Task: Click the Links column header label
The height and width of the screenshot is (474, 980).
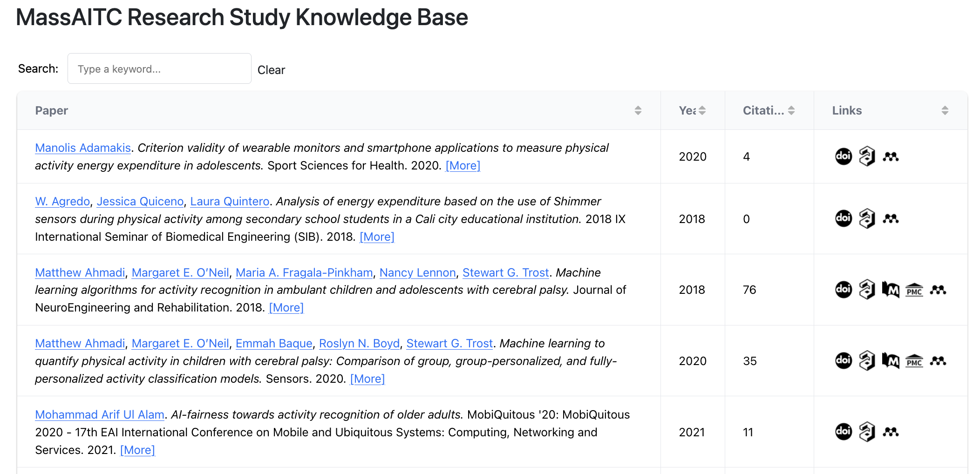Action: coord(847,110)
